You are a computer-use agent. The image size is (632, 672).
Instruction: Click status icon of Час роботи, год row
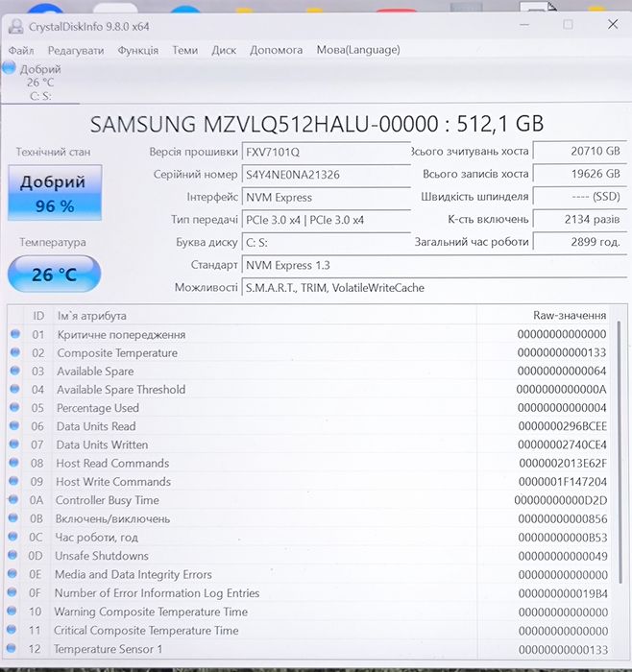click(12, 536)
